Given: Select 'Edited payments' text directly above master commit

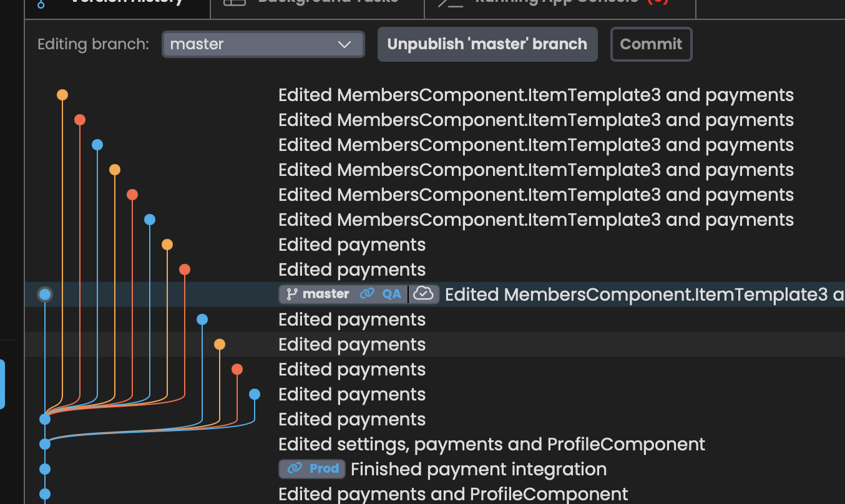Looking at the screenshot, I should pos(352,269).
